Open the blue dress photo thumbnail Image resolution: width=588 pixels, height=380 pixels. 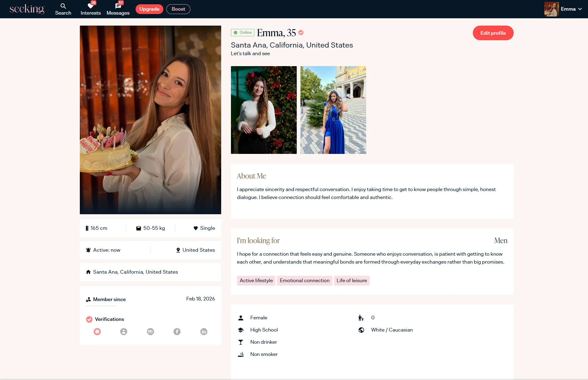[333, 110]
